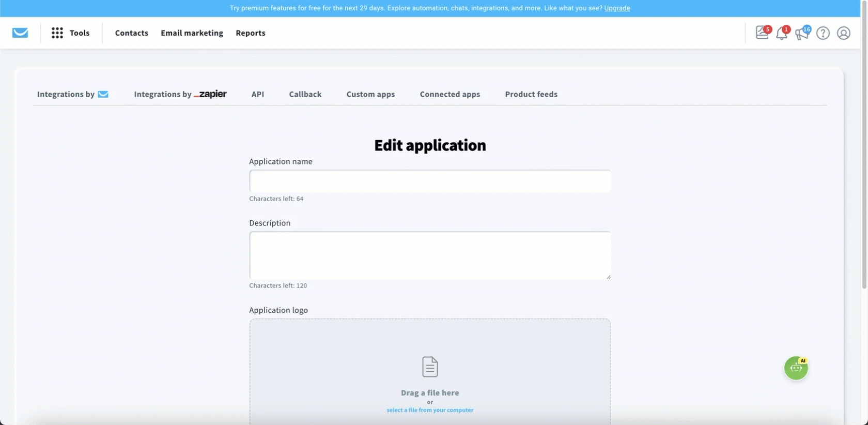The image size is (868, 425).
Task: Click the page vertical scrollbar
Action: [x=864, y=145]
